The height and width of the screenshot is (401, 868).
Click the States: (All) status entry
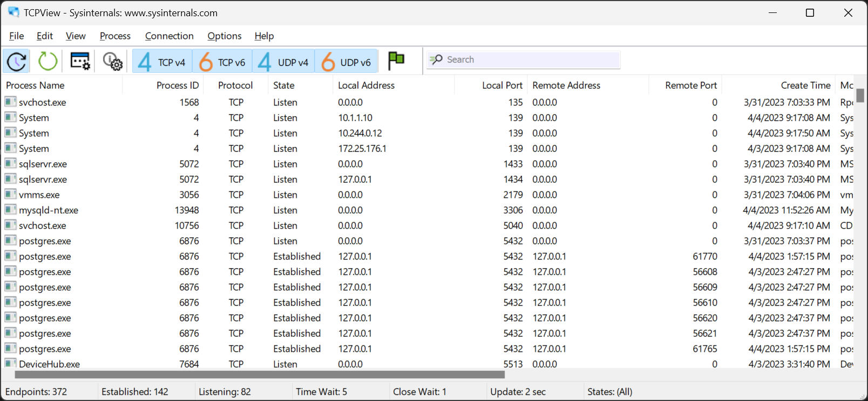tap(610, 392)
